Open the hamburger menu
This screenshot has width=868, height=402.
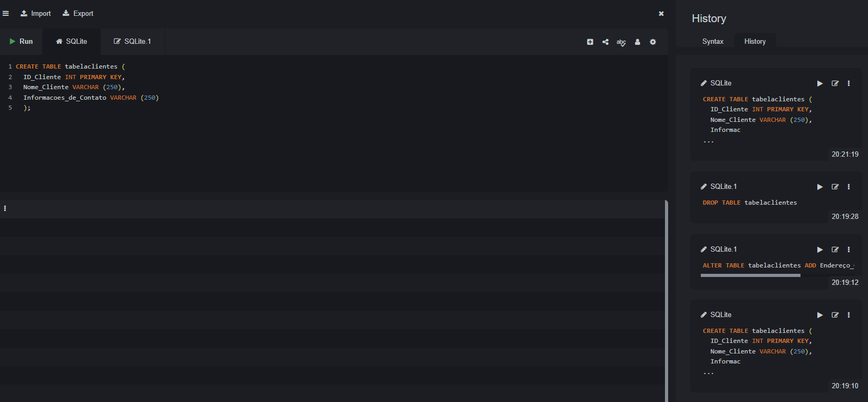(6, 14)
